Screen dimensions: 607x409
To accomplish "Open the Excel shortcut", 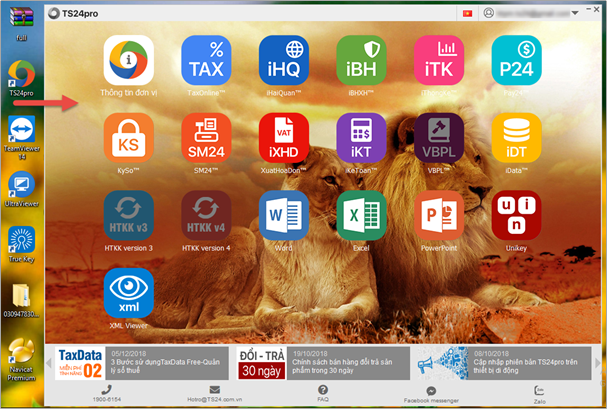I will (361, 216).
